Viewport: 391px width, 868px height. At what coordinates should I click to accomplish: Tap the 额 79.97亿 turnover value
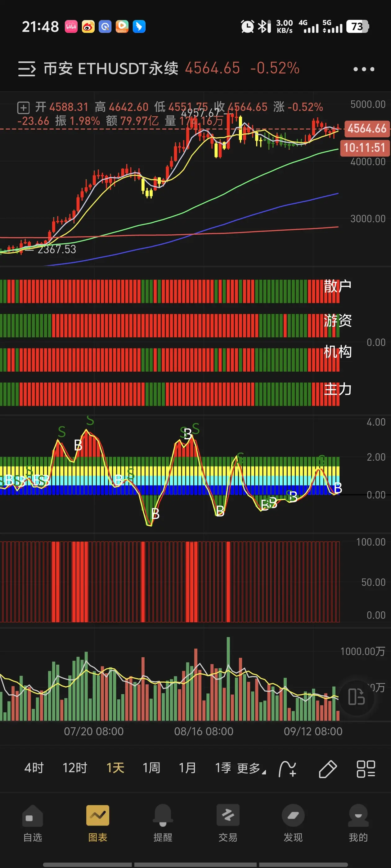[132, 121]
